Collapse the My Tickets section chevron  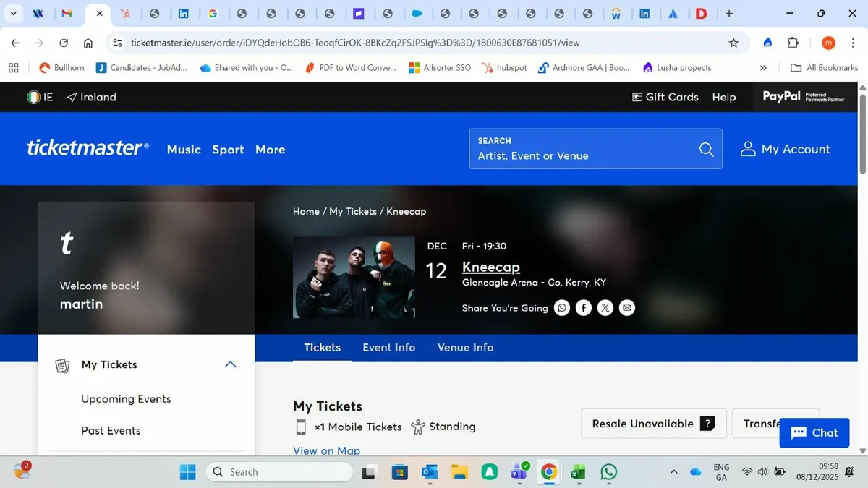(x=230, y=364)
